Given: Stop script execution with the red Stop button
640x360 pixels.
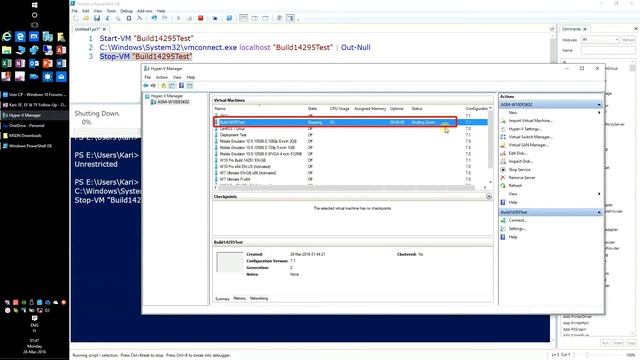Looking at the screenshot, I should coord(200,18).
